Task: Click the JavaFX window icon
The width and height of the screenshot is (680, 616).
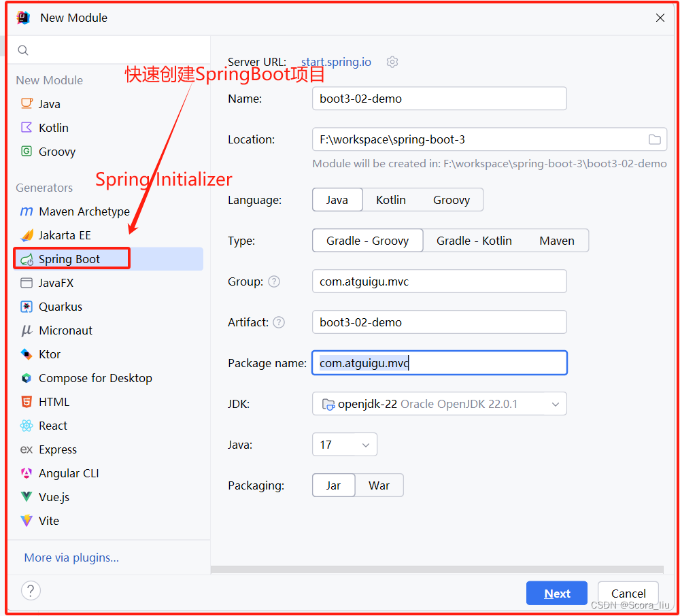Action: [x=27, y=283]
